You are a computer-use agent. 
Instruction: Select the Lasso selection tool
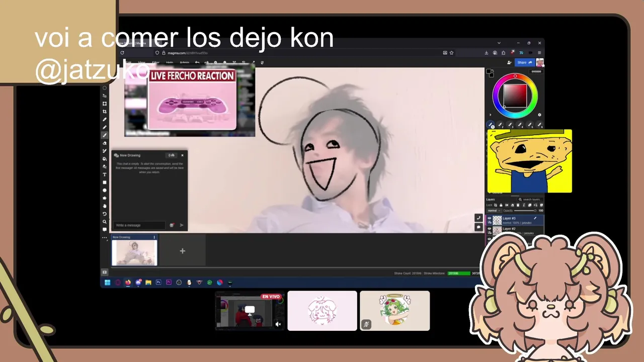click(105, 96)
